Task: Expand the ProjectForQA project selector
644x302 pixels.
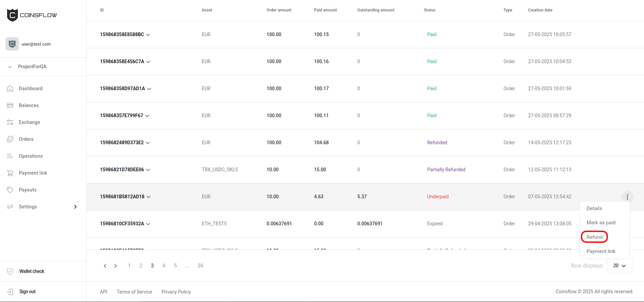Action: coord(10,67)
